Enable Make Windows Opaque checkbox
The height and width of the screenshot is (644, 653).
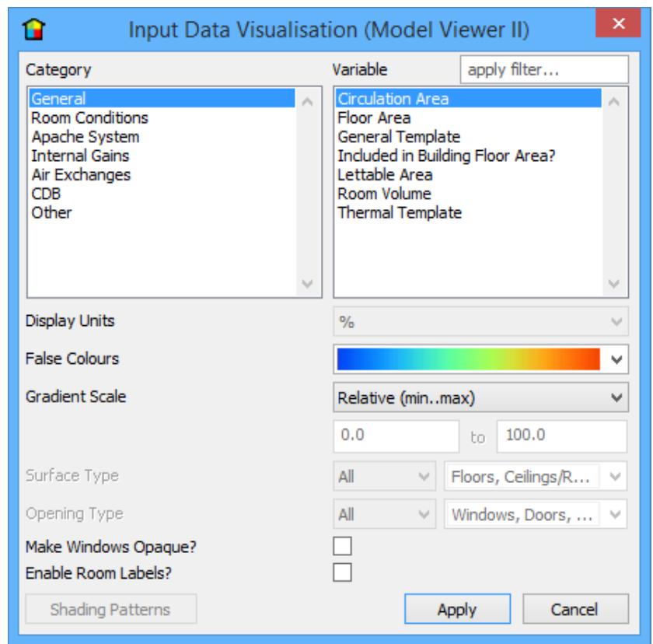pyautogui.click(x=342, y=546)
